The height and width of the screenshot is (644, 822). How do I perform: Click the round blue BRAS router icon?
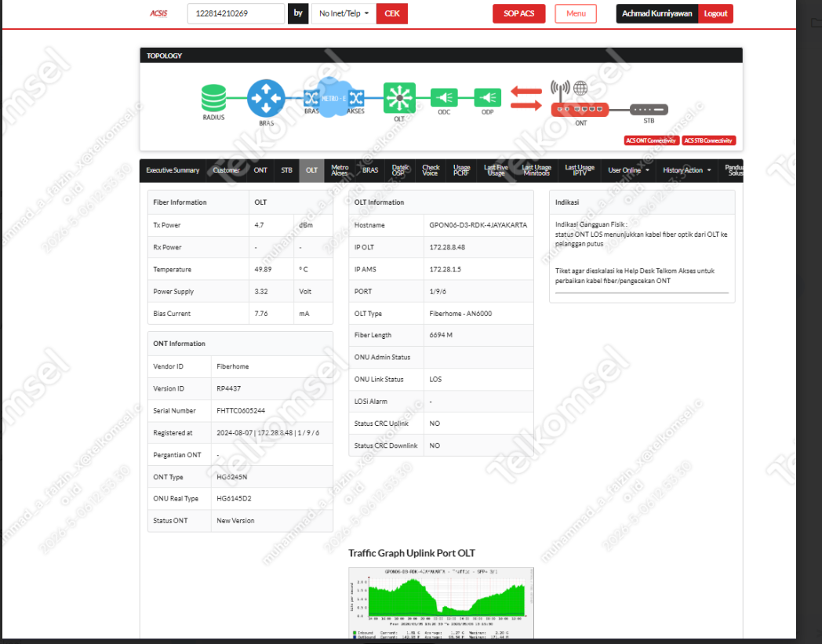(x=266, y=98)
